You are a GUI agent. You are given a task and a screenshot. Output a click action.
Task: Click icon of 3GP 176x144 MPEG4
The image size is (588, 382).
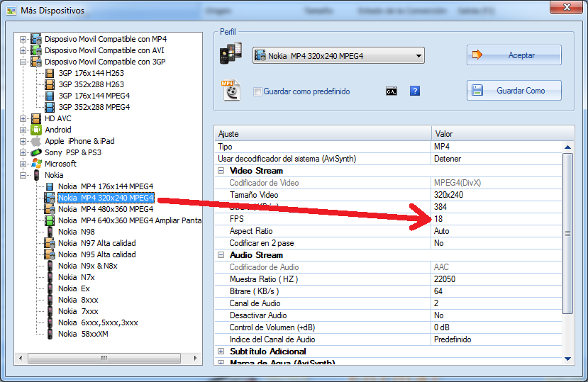pos(50,96)
